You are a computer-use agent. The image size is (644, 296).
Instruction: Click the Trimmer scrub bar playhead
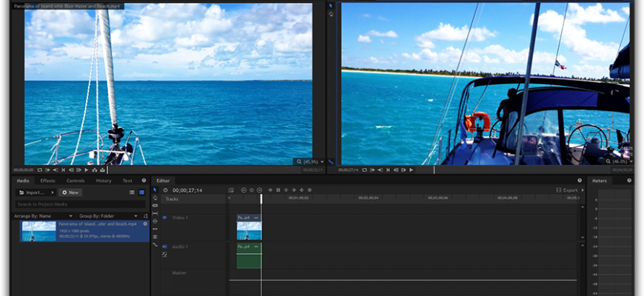107,170
